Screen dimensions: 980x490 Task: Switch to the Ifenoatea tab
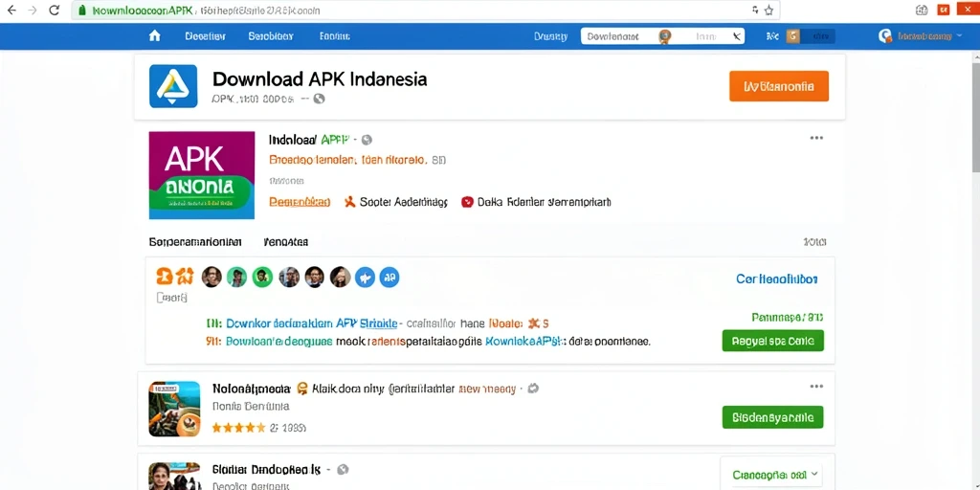coord(285,241)
